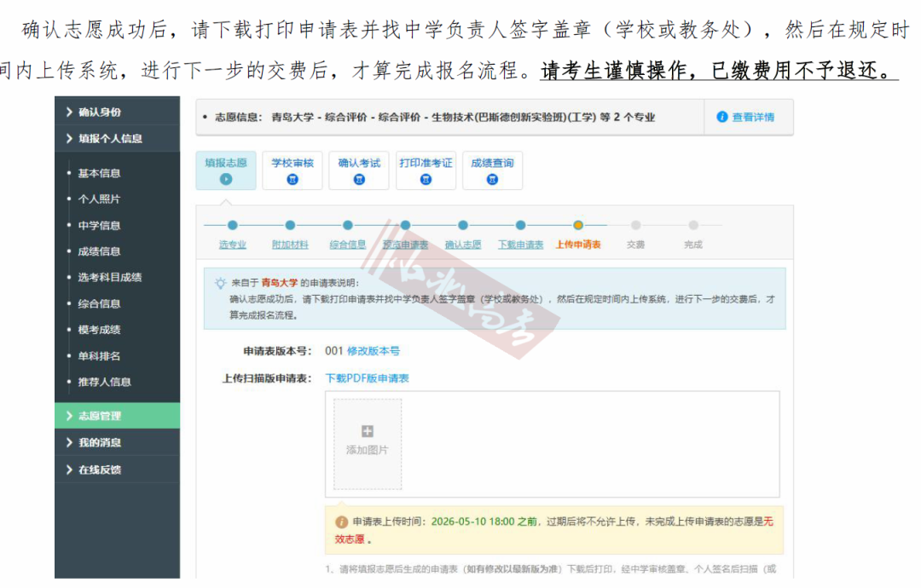Go to the 选专业 step link

[233, 244]
